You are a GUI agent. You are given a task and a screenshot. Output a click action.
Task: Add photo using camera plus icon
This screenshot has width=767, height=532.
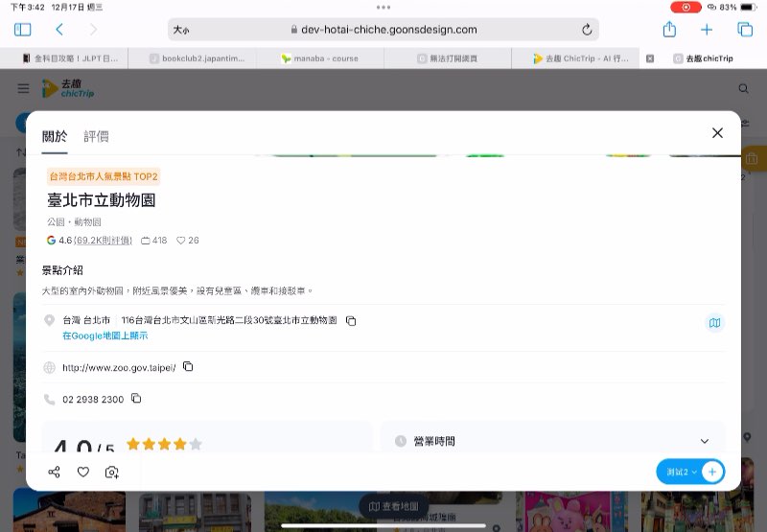click(112, 472)
